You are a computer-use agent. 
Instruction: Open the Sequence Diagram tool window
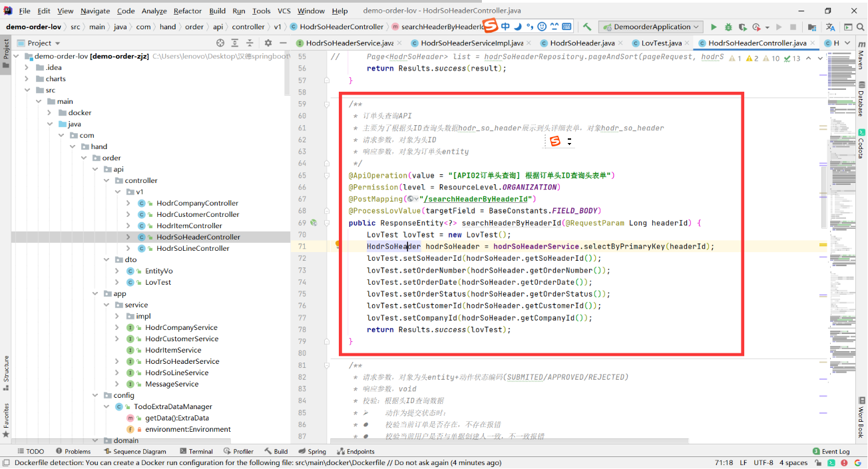pos(134,451)
